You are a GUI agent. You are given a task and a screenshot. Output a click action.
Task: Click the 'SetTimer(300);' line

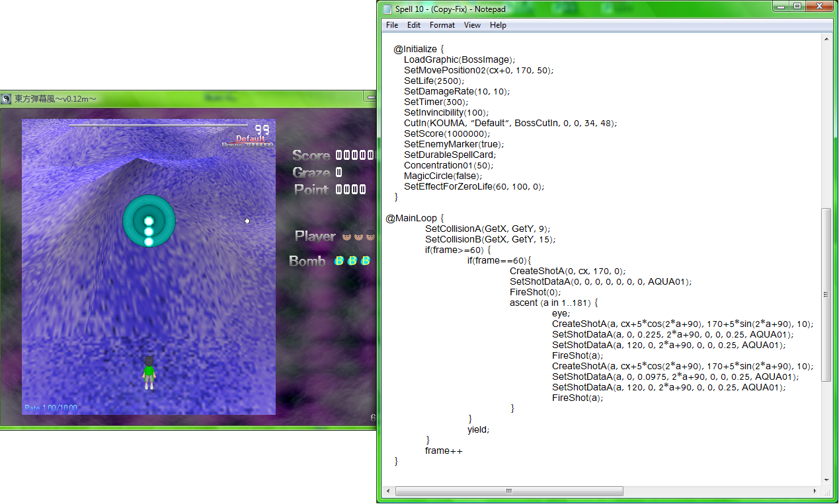(436, 102)
